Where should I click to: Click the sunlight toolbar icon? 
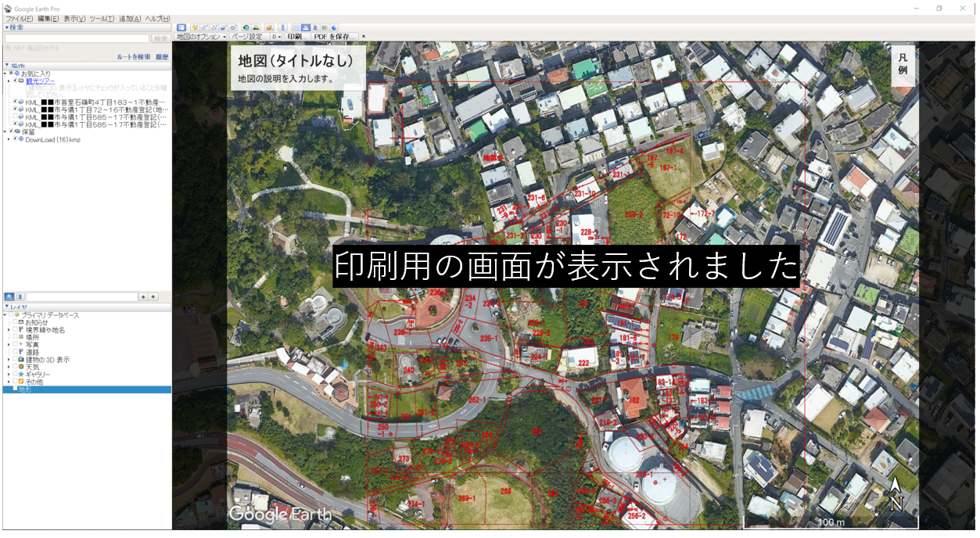[x=256, y=27]
